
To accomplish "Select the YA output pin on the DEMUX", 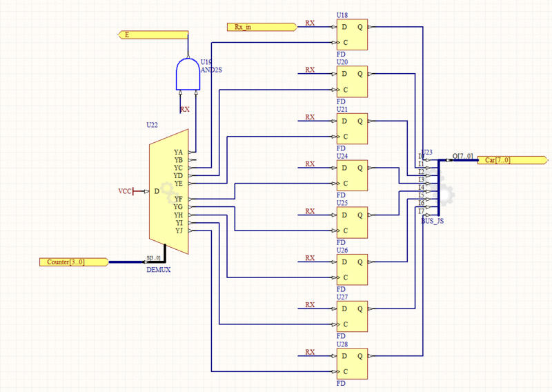I will click(179, 152).
